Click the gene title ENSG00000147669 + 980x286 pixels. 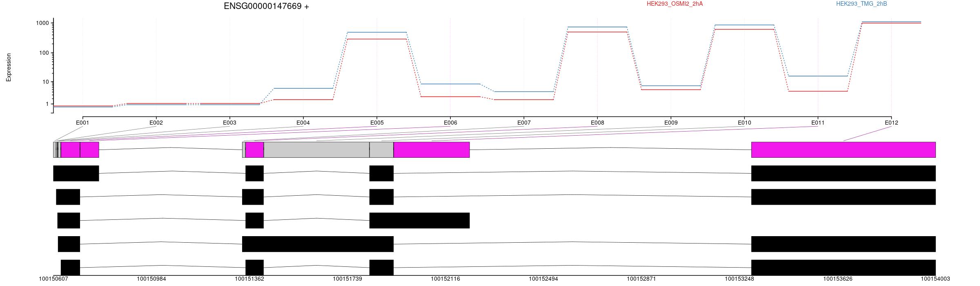(x=266, y=6)
